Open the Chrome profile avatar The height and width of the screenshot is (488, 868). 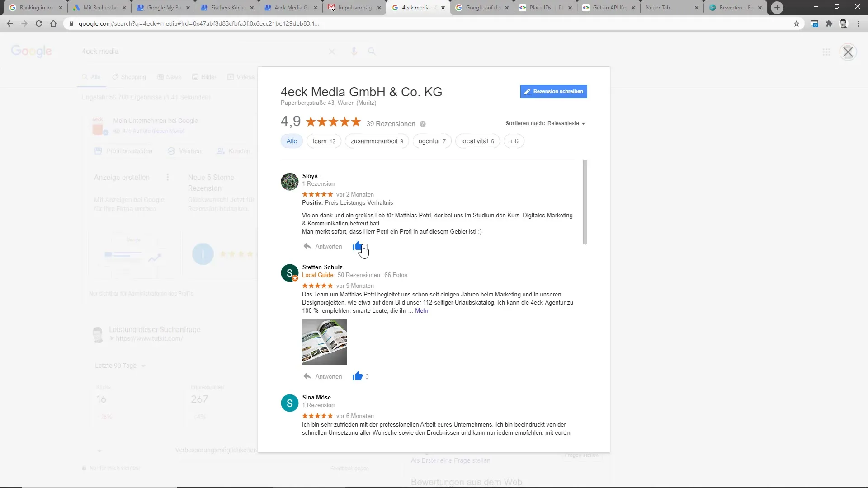point(844,23)
